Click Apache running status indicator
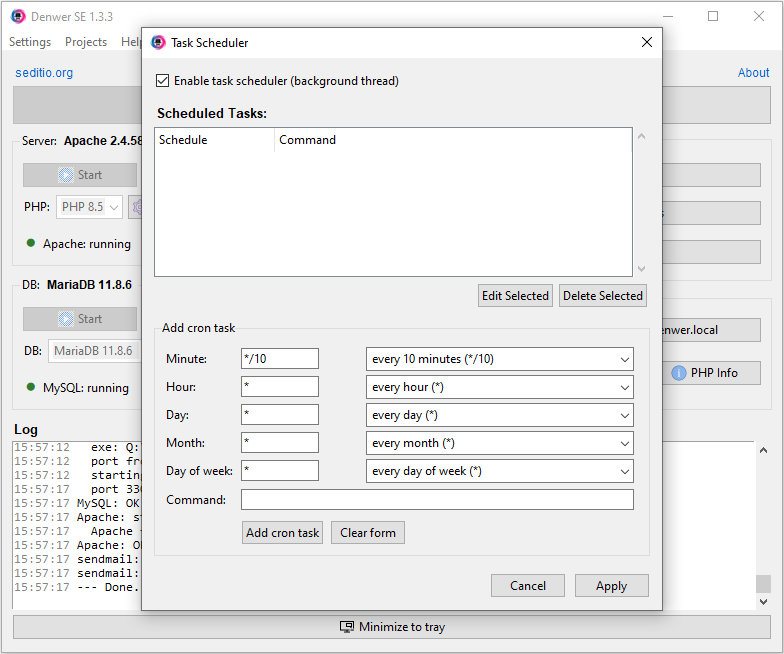This screenshot has height=654, width=784. (x=30, y=243)
